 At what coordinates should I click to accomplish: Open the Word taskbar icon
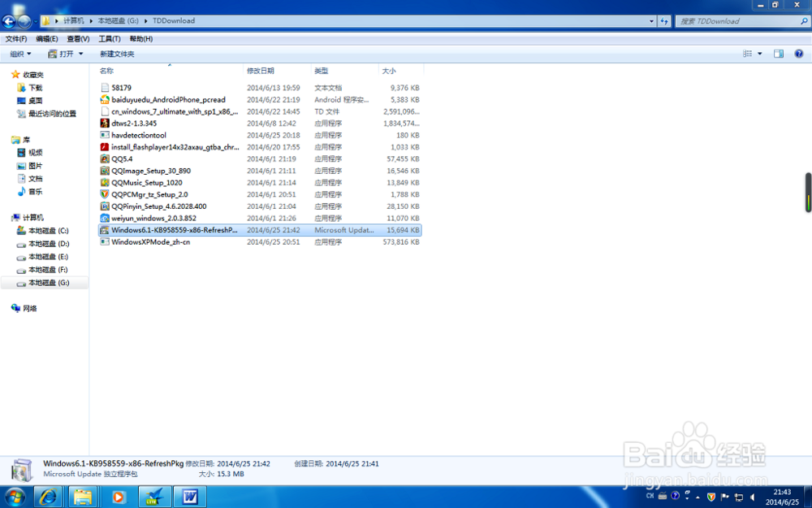click(189, 497)
